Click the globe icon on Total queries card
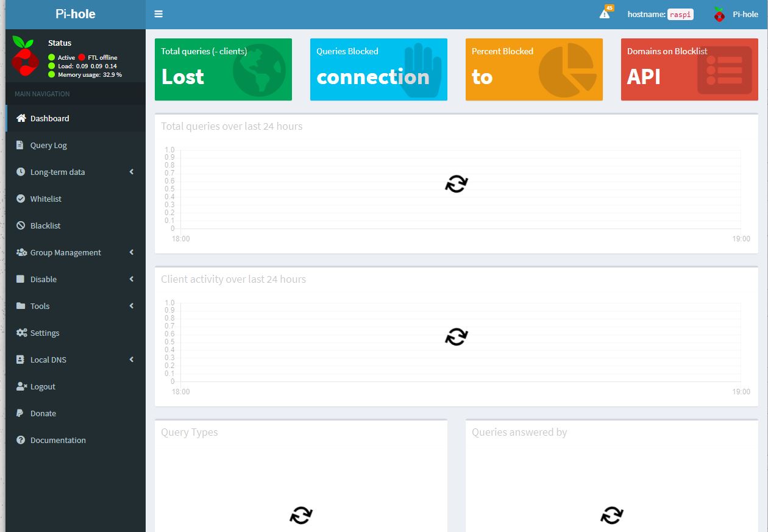Screen dimensions: 768x532 tap(259, 71)
